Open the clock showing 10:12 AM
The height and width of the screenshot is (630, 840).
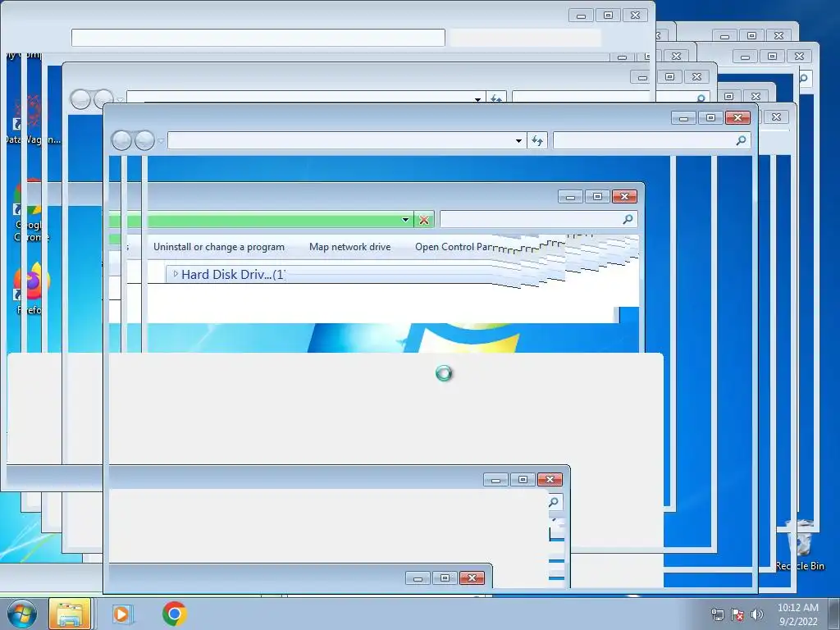click(x=797, y=614)
